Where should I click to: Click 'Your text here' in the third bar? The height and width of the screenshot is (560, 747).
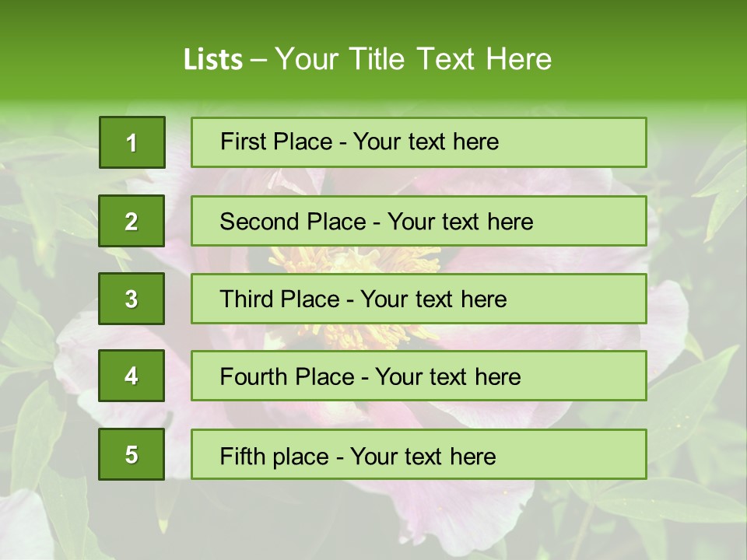(x=434, y=299)
